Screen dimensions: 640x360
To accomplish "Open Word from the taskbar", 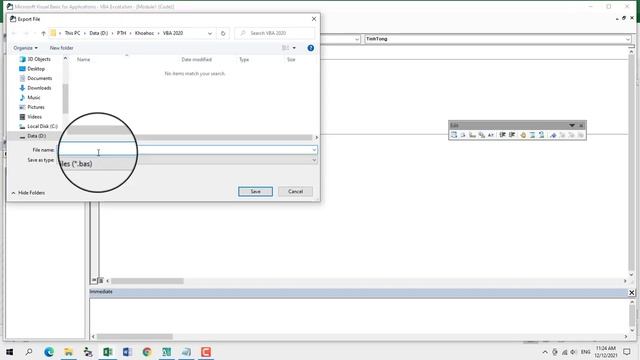I will tap(127, 352).
